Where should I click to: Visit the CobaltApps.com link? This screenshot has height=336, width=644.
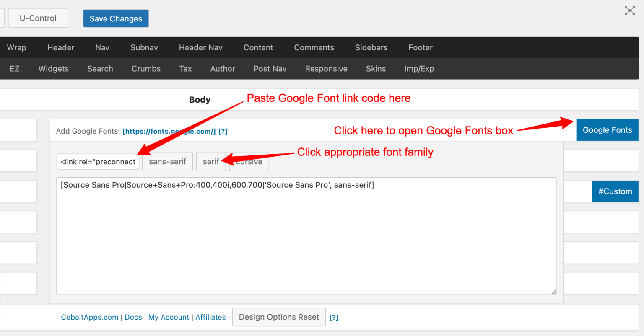coord(89,317)
